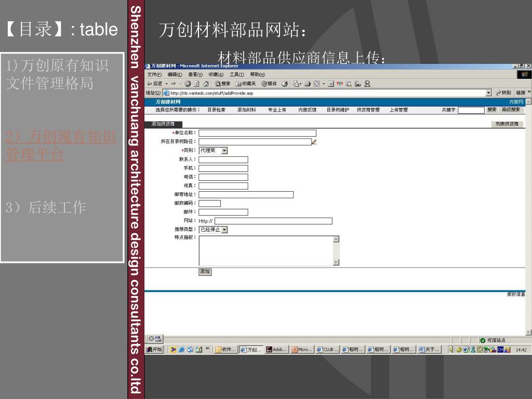Viewport: 532px width, 399px height.
Task: Click the IE quick launch icon in taskbar
Action: (x=181, y=350)
